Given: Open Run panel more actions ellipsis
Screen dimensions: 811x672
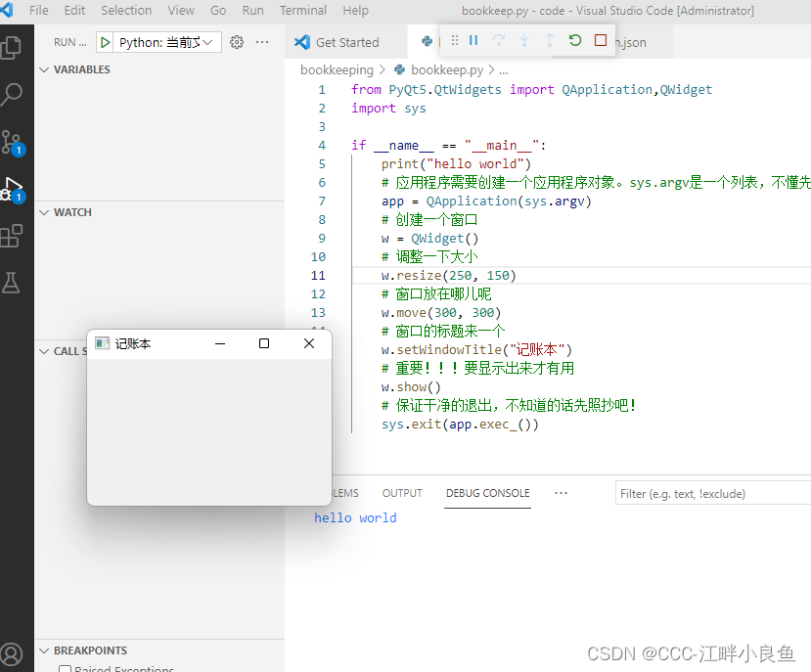Looking at the screenshot, I should click(x=262, y=42).
